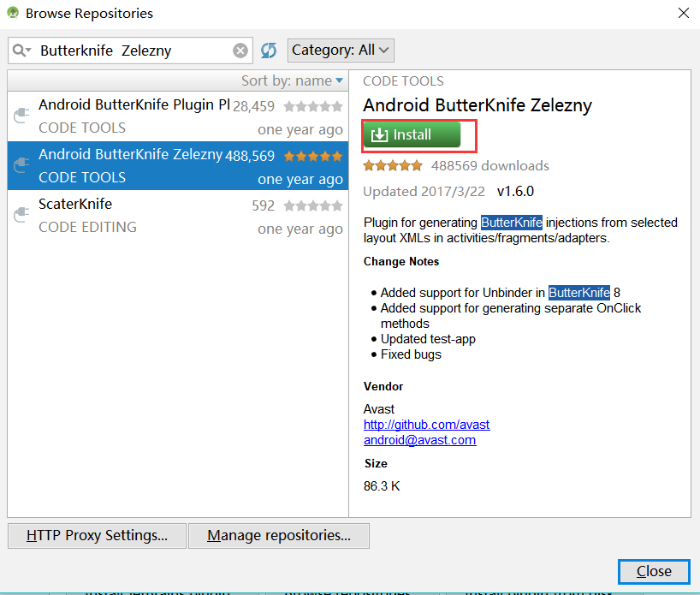Click the 488569 downloads text
Image resolution: width=700 pixels, height=595 pixels.
click(x=489, y=166)
